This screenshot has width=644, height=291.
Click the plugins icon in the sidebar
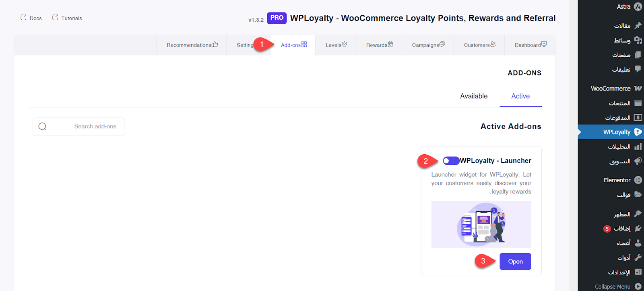pos(638,228)
